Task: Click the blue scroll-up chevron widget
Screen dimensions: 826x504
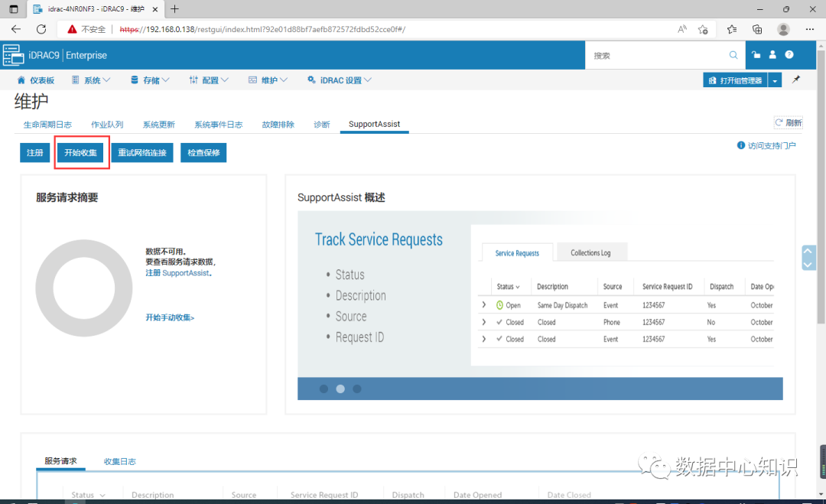Action: (x=808, y=251)
